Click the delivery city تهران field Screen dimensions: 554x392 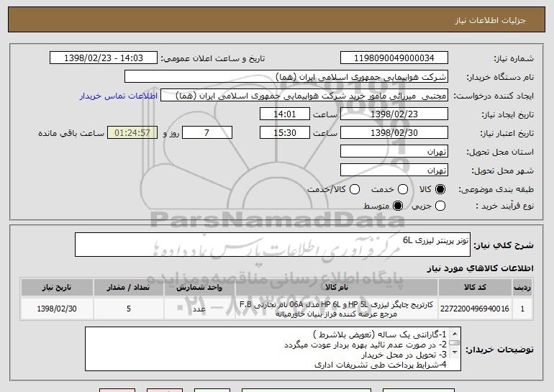(x=394, y=170)
